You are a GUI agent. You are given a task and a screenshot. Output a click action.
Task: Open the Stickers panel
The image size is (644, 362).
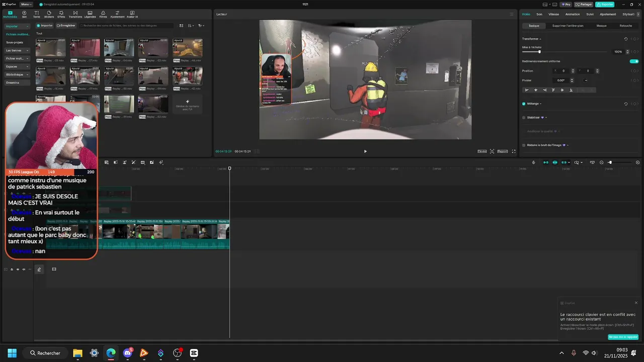(x=49, y=14)
